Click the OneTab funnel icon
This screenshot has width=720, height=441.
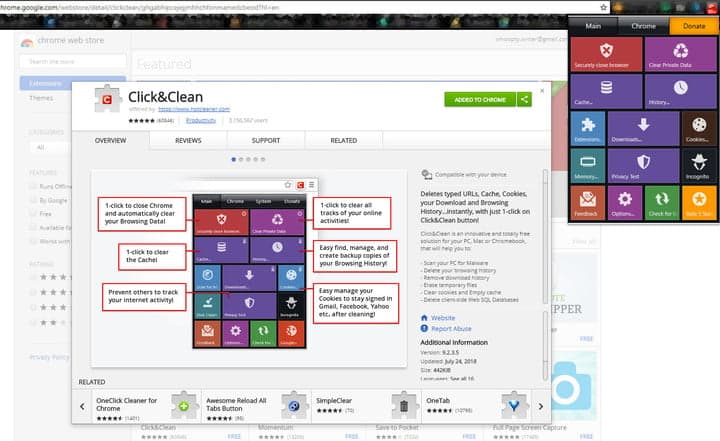point(514,406)
